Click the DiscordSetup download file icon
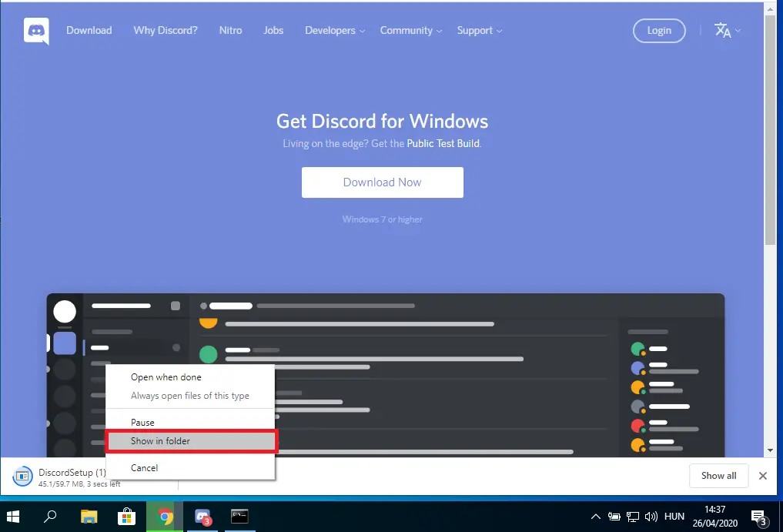This screenshot has width=783, height=532. click(x=22, y=476)
